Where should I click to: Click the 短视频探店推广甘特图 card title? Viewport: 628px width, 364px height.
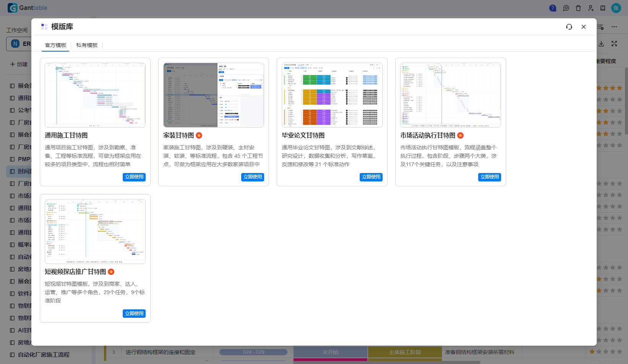pyautogui.click(x=75, y=272)
